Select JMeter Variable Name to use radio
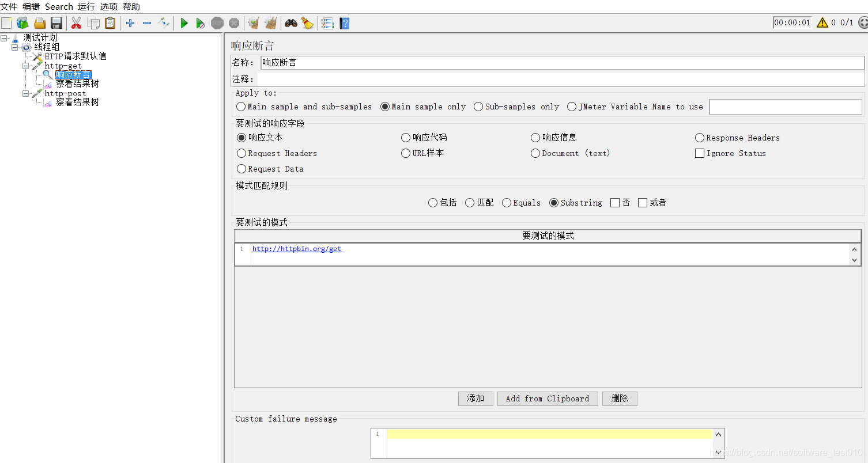The width and height of the screenshot is (868, 463). point(572,107)
